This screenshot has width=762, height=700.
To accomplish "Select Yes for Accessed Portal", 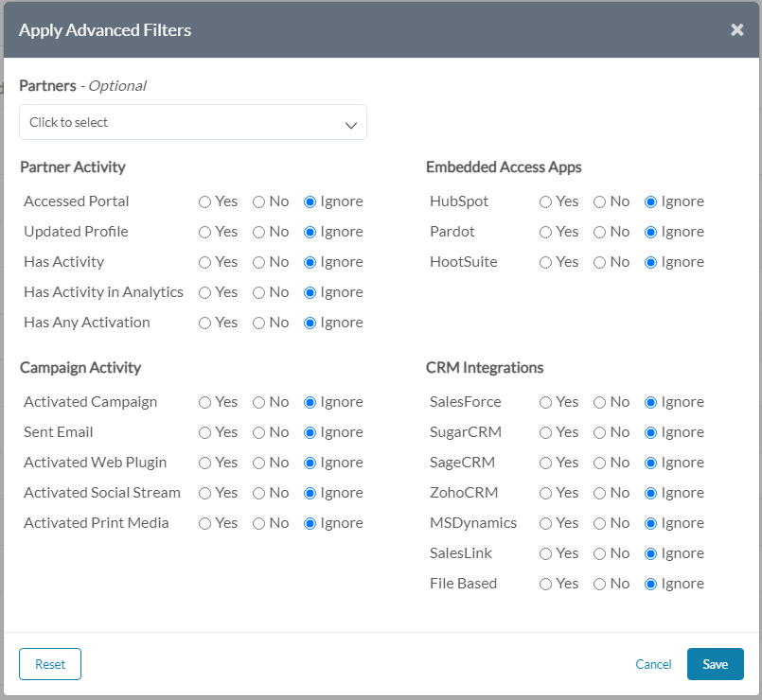I will (x=204, y=201).
